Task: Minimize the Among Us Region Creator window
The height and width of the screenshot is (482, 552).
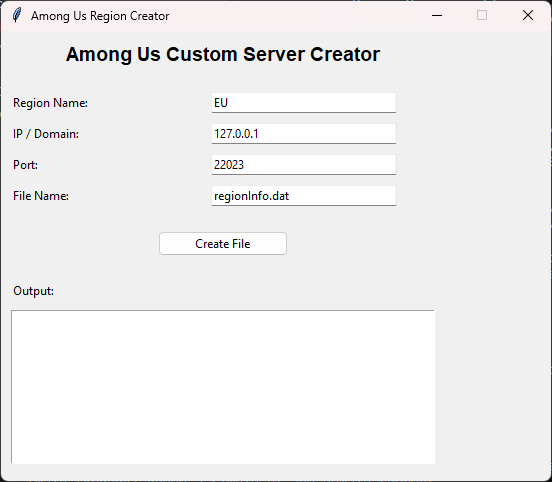Action: coord(437,15)
